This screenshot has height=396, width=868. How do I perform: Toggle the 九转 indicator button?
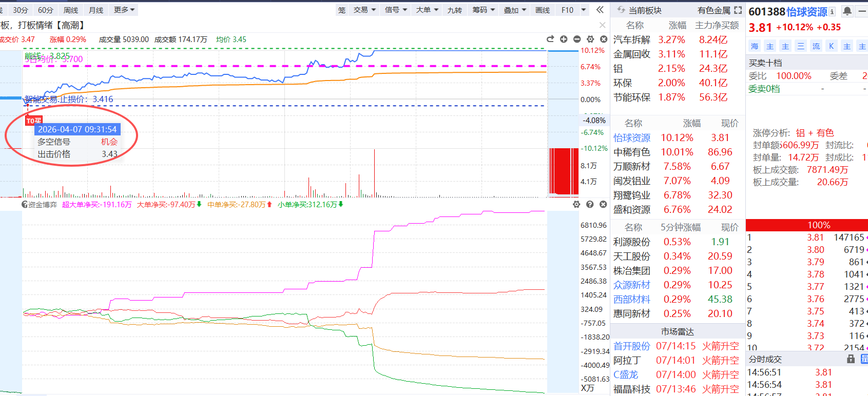[454, 10]
